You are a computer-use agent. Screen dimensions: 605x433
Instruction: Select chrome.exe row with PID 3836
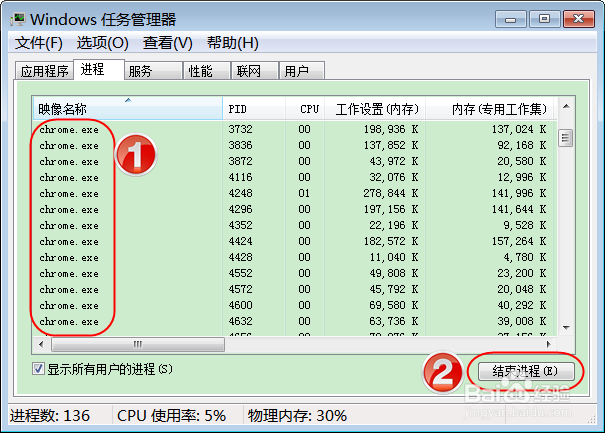pyautogui.click(x=294, y=145)
